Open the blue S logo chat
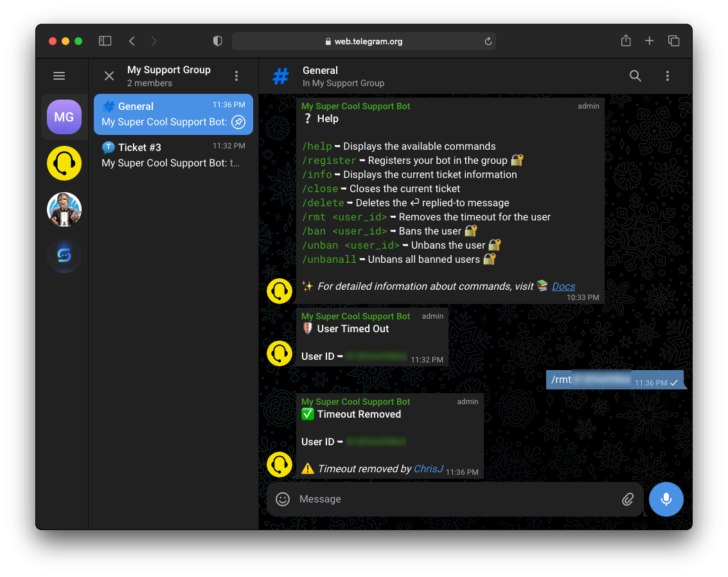This screenshot has width=728, height=577. (x=64, y=255)
